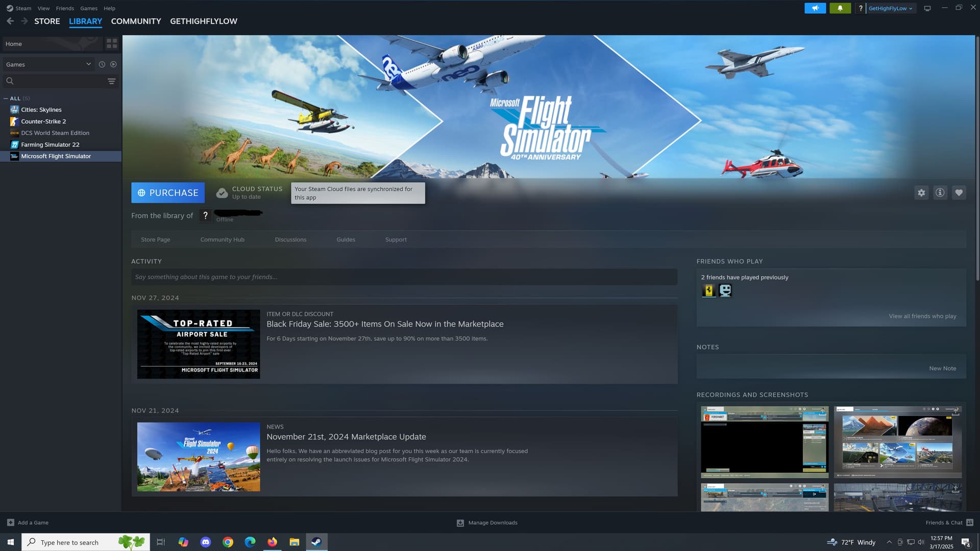Open Friends & Chat panel
The width and height of the screenshot is (980, 551).
[x=949, y=522]
